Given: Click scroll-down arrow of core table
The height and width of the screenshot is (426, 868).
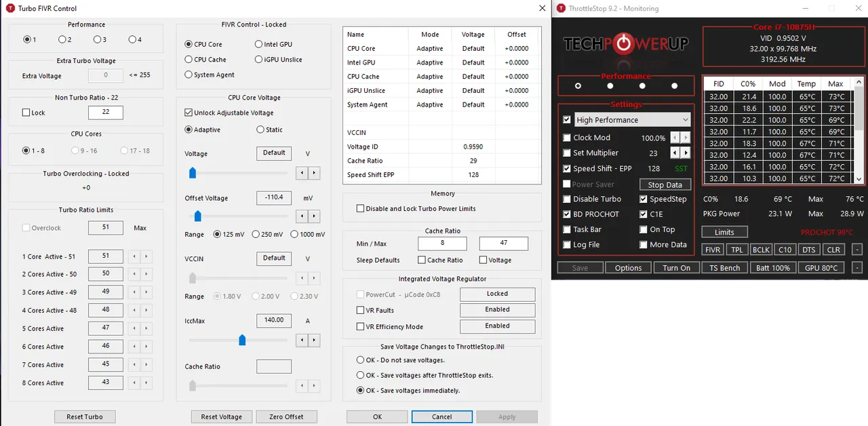Looking at the screenshot, I should point(859,179).
